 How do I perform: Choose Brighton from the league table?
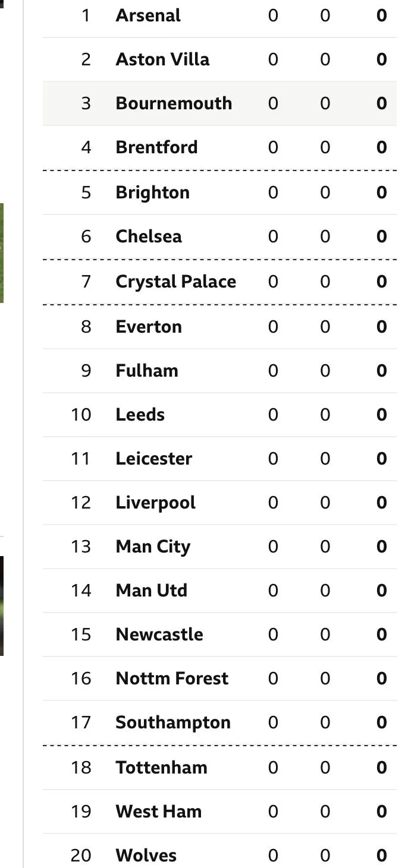(153, 192)
